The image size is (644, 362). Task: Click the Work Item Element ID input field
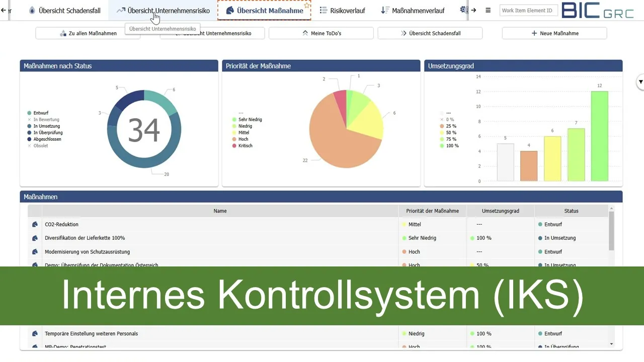[528, 10]
